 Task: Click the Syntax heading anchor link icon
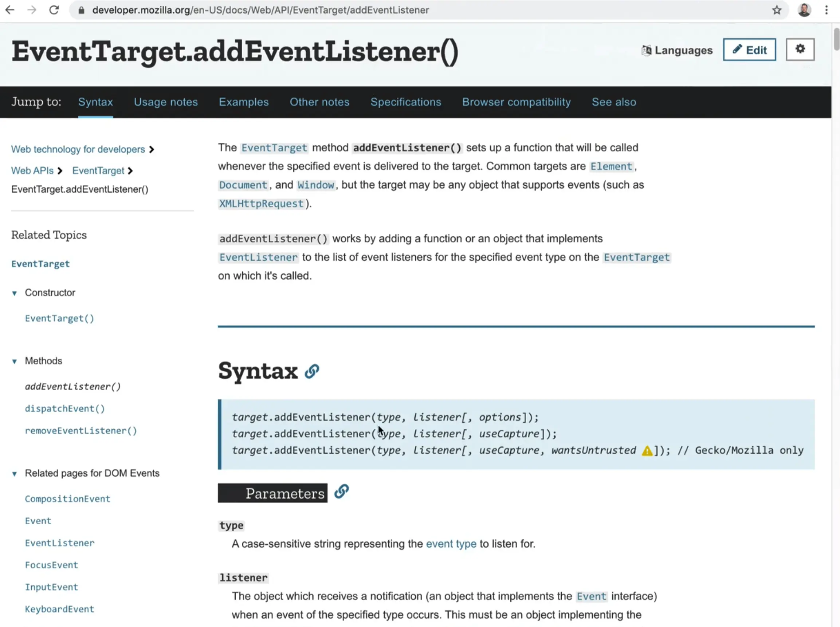point(312,371)
